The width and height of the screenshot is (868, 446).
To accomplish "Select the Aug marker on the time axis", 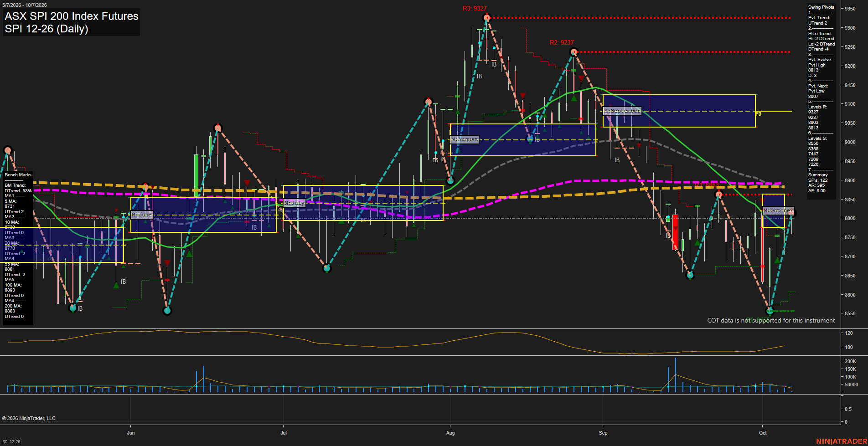I will pos(450,433).
